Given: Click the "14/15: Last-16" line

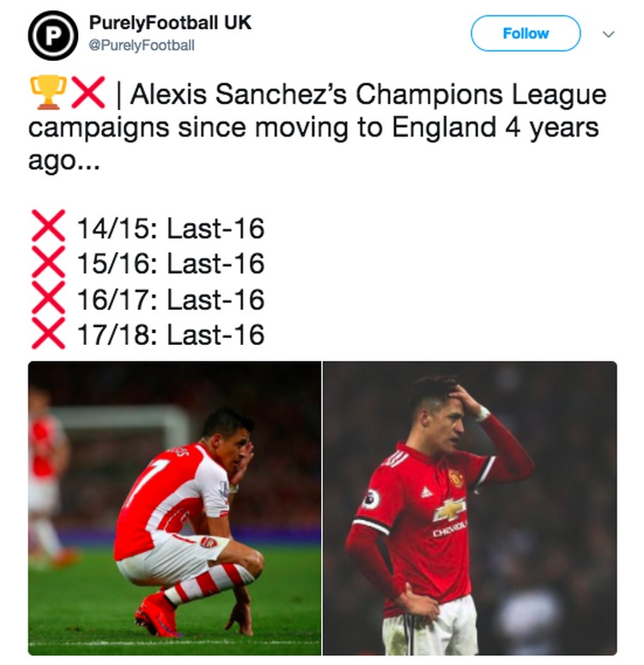Looking at the screenshot, I should tap(170, 229).
